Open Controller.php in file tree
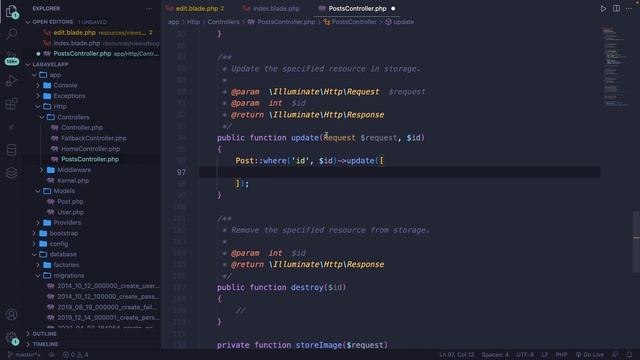 click(82, 128)
